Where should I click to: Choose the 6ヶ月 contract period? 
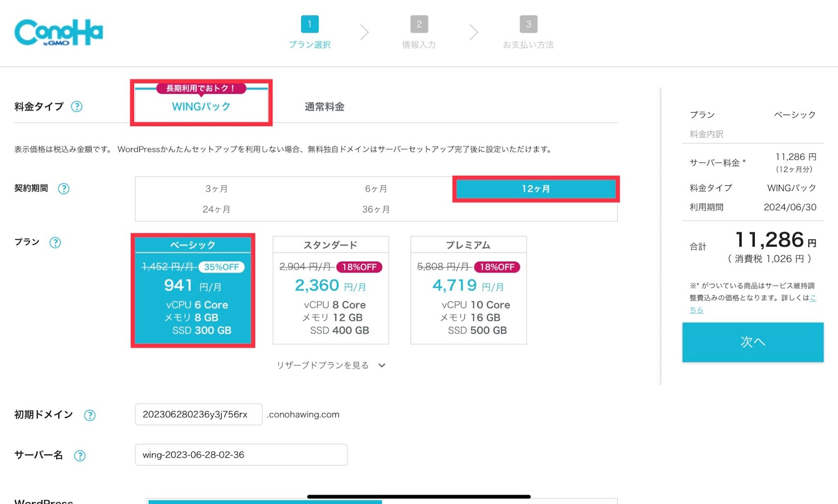click(376, 188)
